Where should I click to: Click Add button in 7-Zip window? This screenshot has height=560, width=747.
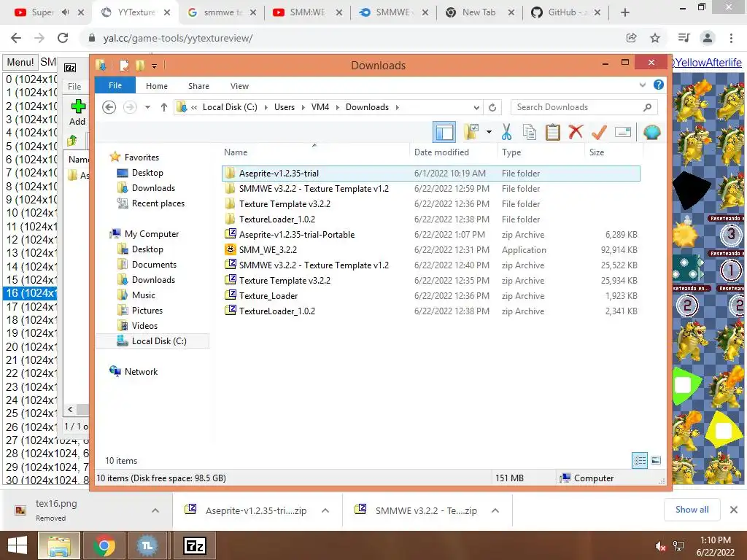[77, 112]
